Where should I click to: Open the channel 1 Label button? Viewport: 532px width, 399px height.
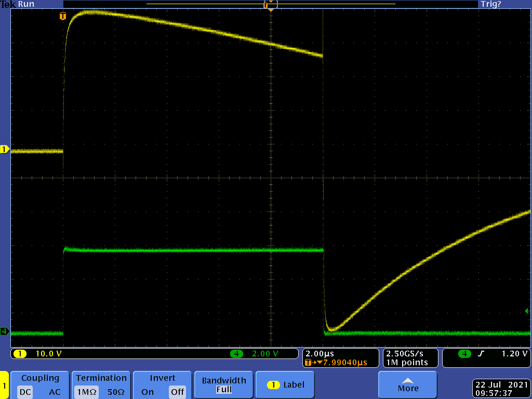click(x=285, y=385)
